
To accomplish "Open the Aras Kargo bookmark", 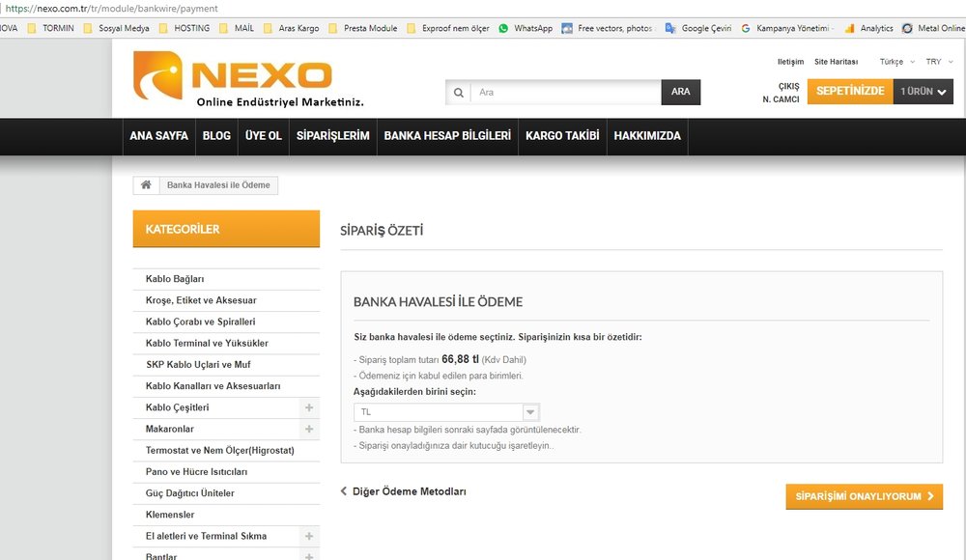I will [x=292, y=28].
